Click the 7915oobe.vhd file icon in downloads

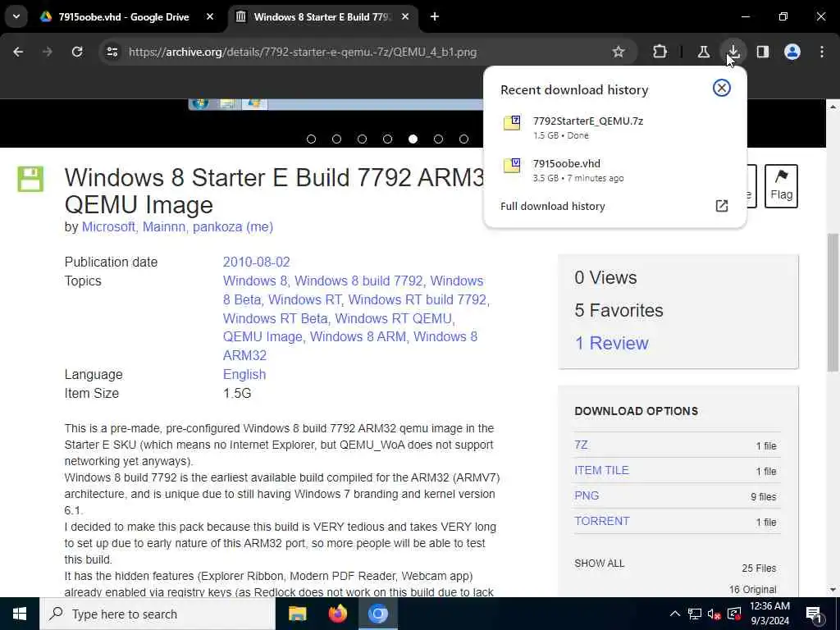pos(512,166)
